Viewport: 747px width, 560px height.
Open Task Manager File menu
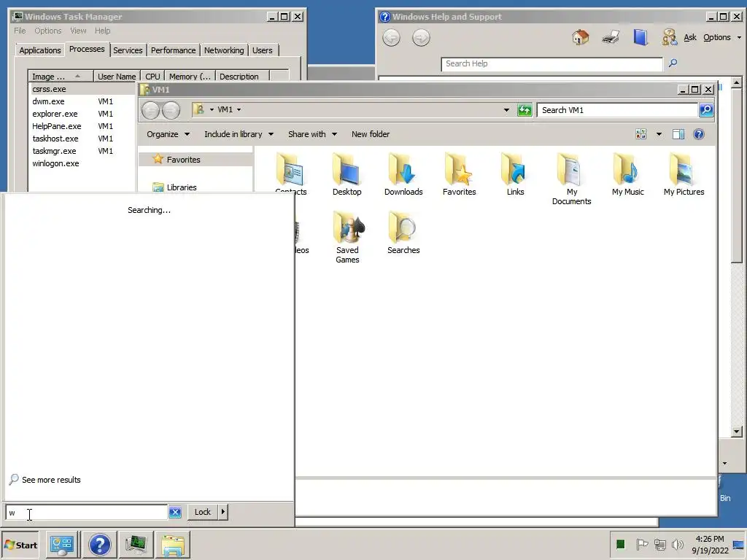pos(20,31)
